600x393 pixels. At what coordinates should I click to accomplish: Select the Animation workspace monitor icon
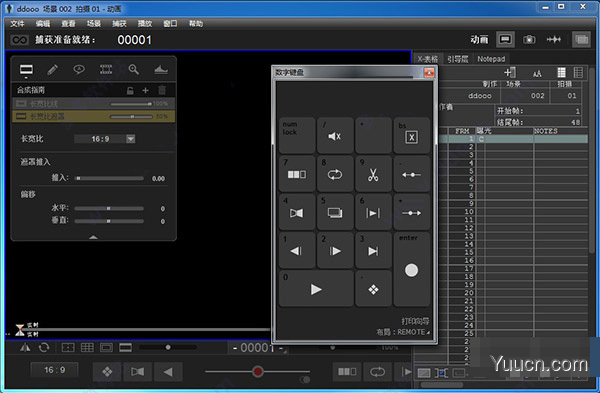click(x=505, y=39)
